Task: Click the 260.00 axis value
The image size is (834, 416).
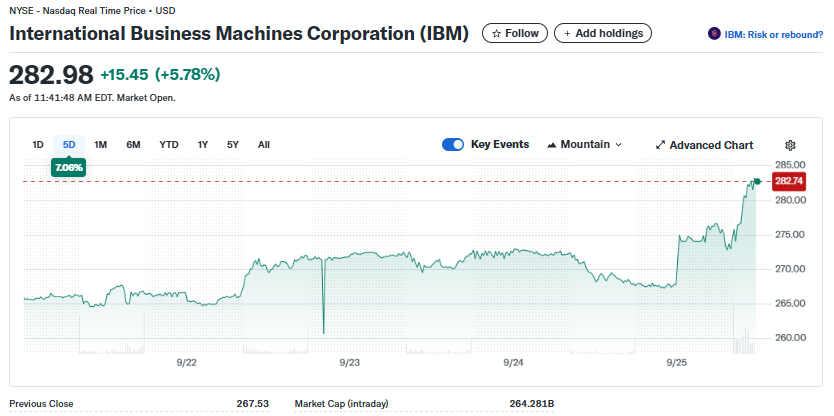Action: point(791,337)
